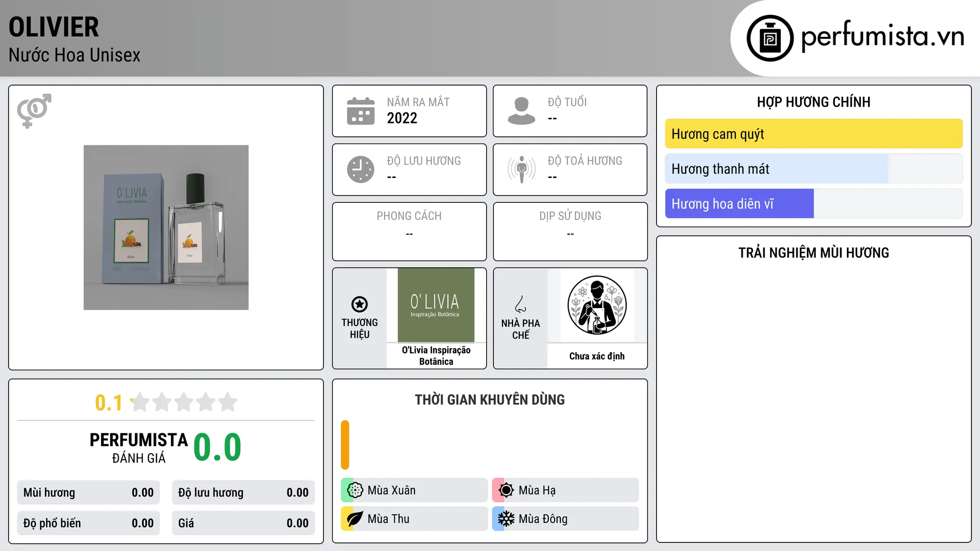980x551 pixels.
Task: Click the 0.1 user rating number
Action: pos(109,403)
